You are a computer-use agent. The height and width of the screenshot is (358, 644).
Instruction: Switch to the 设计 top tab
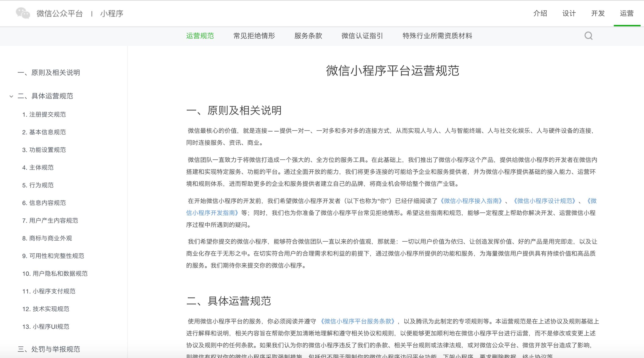click(569, 13)
